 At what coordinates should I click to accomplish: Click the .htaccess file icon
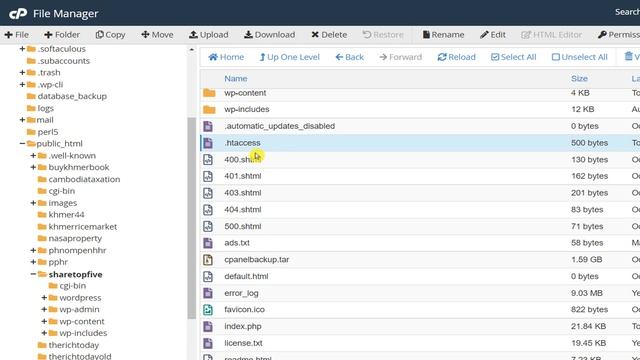(x=208, y=143)
